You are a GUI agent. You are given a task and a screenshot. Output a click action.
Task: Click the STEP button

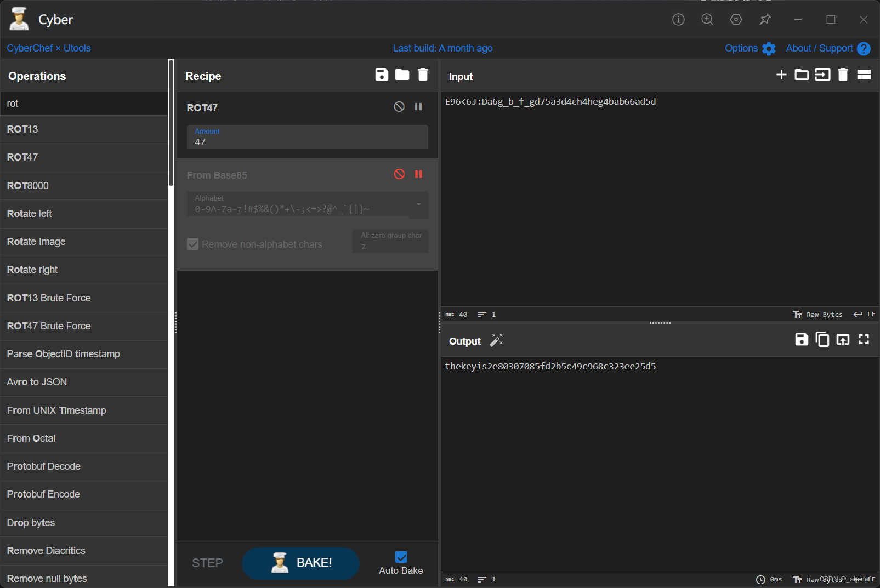(207, 563)
